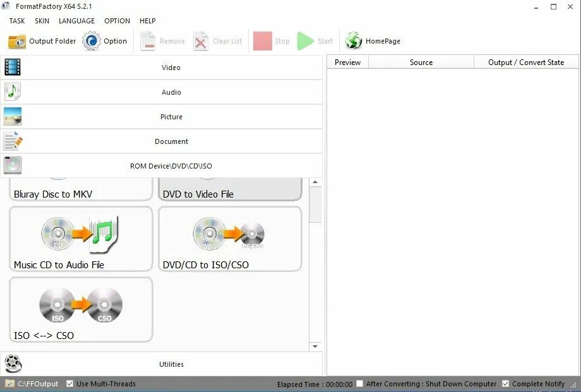Screen dimensions: 581x392
Task: Click the Clear List red X icon
Action: pyautogui.click(x=200, y=41)
